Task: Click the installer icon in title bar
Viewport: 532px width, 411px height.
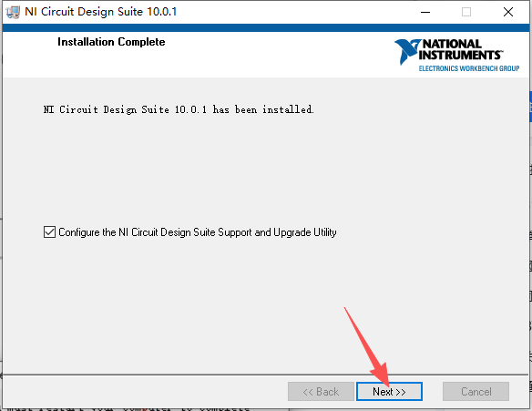Action: pyautogui.click(x=13, y=12)
